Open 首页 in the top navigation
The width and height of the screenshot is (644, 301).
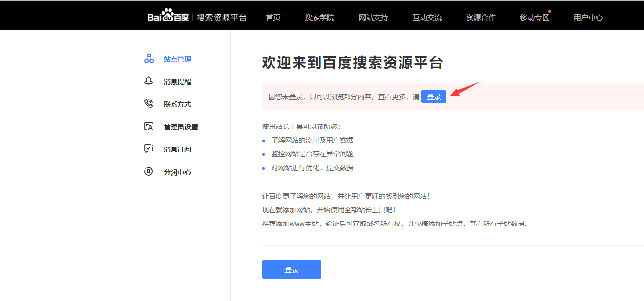point(273,18)
